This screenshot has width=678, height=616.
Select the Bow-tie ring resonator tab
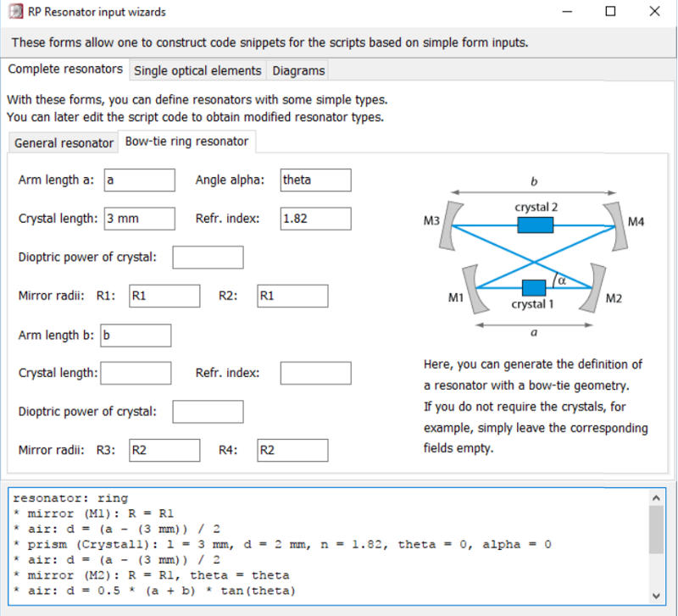point(186,142)
